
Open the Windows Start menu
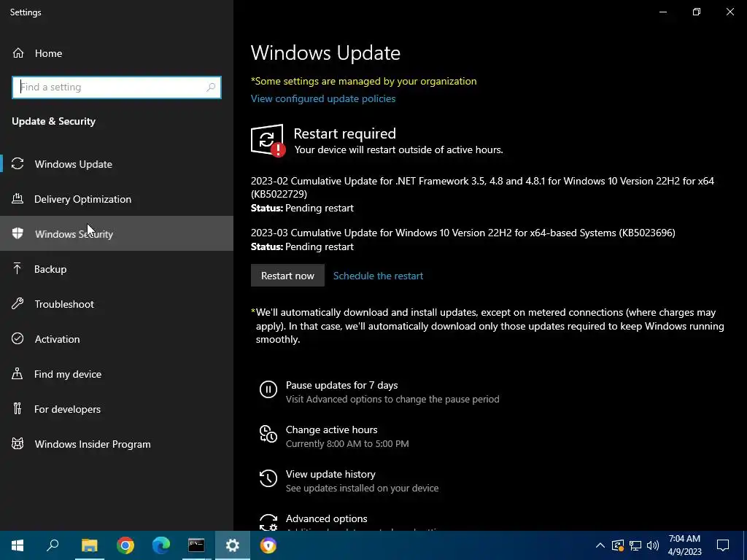(18, 545)
